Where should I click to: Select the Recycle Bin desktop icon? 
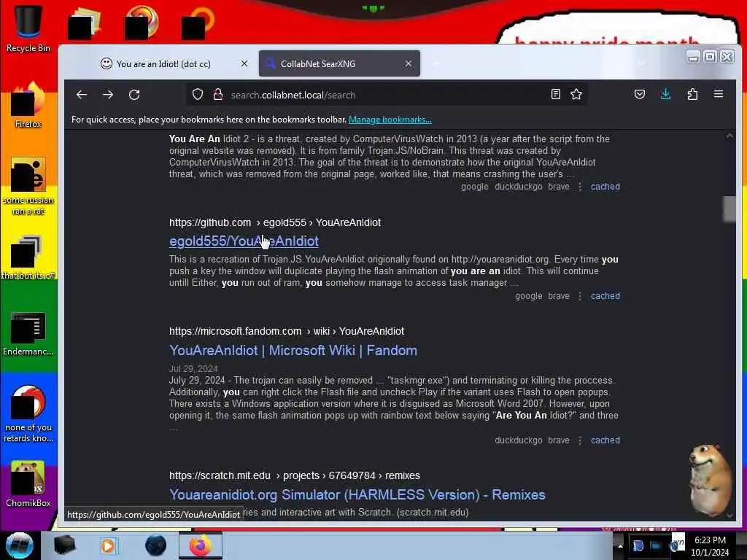(x=28, y=28)
